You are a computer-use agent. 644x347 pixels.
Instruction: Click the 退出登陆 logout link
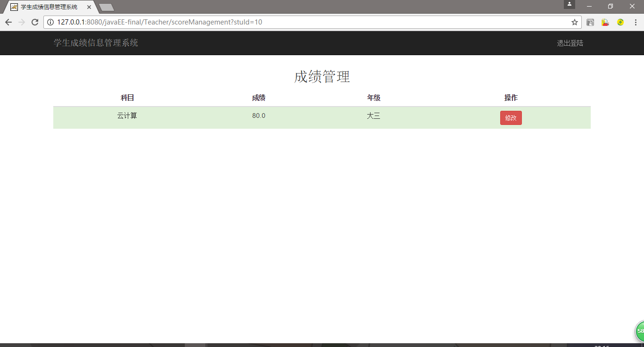pos(570,43)
